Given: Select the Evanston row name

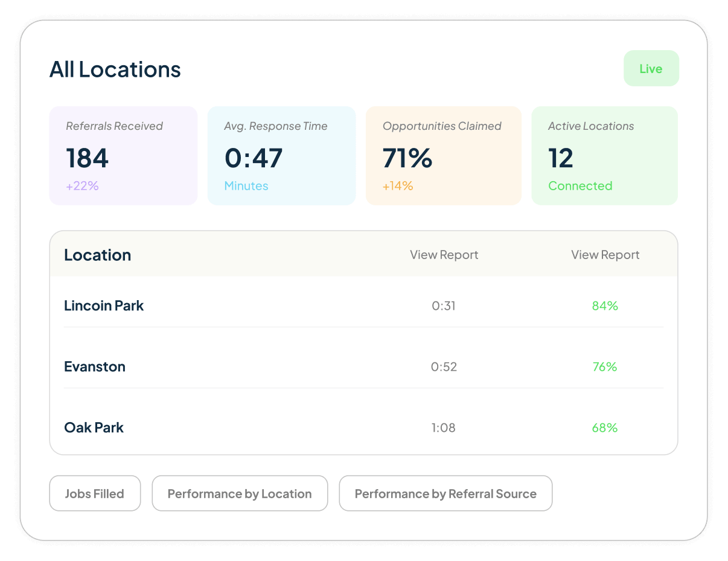Looking at the screenshot, I should point(95,367).
